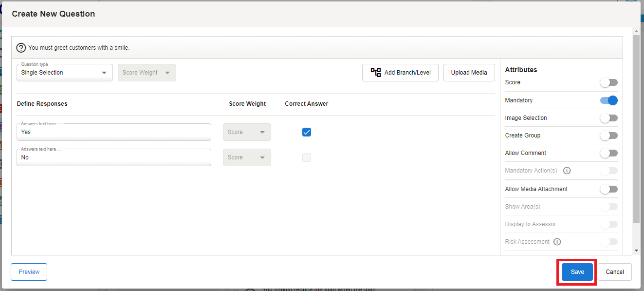644x291 pixels.
Task: Cancel the new question dialog
Action: (614, 272)
